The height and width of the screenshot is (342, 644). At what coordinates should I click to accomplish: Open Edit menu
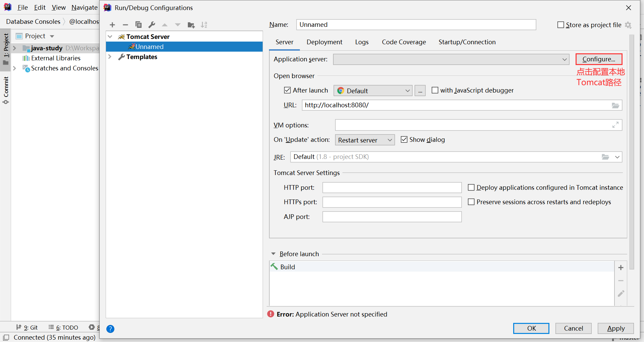(x=40, y=7)
